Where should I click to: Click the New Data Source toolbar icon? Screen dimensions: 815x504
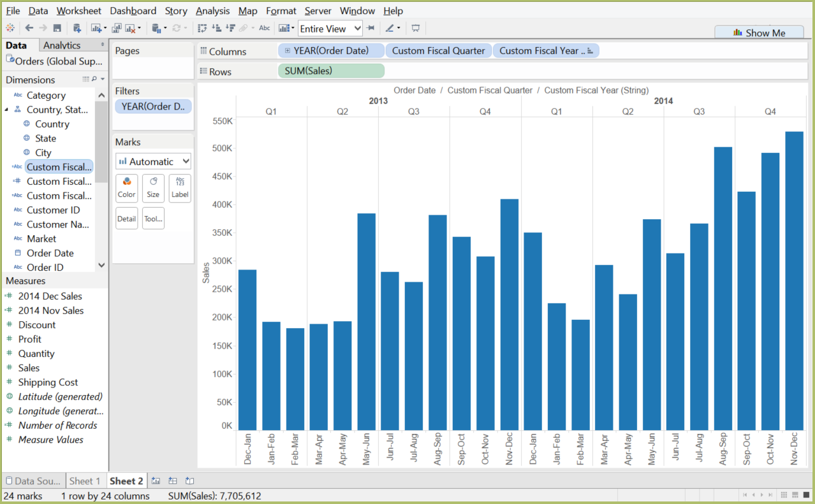(x=77, y=28)
